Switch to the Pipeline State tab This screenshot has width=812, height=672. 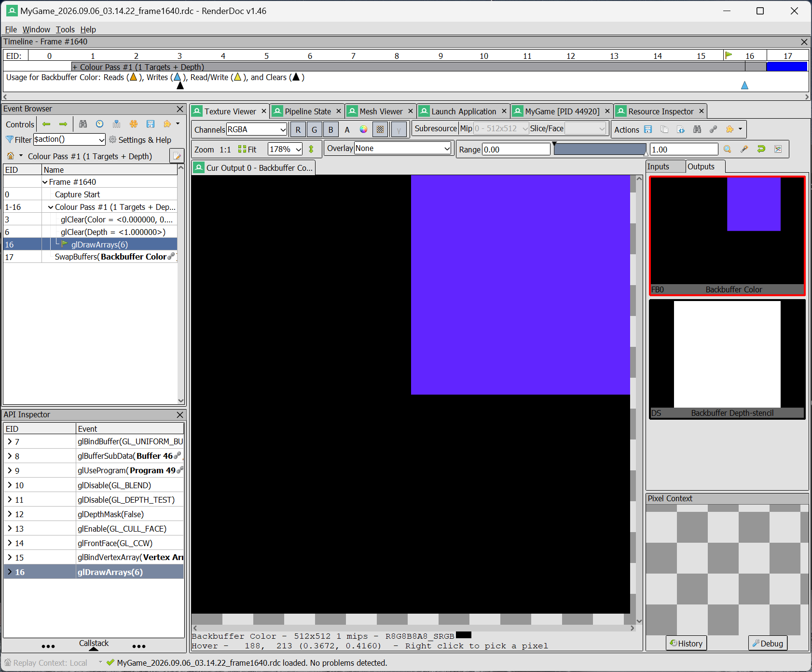307,111
